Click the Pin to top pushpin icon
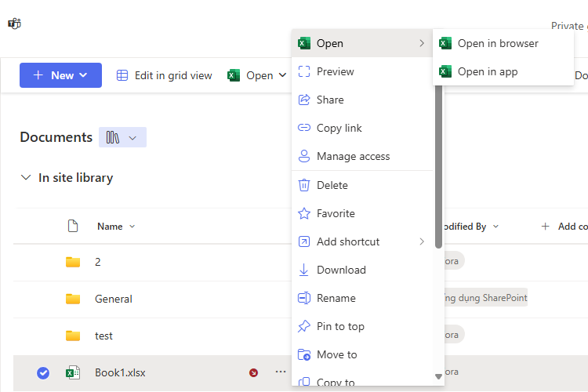 click(303, 326)
